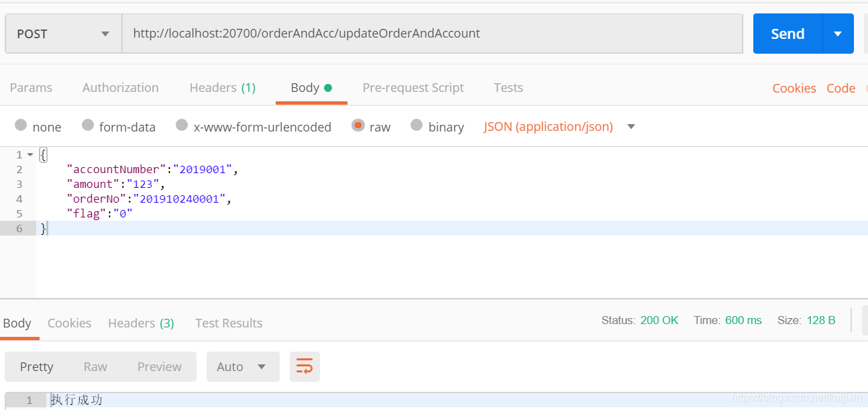
Task: Click the accountNumber line in JSON editor
Action: [152, 169]
